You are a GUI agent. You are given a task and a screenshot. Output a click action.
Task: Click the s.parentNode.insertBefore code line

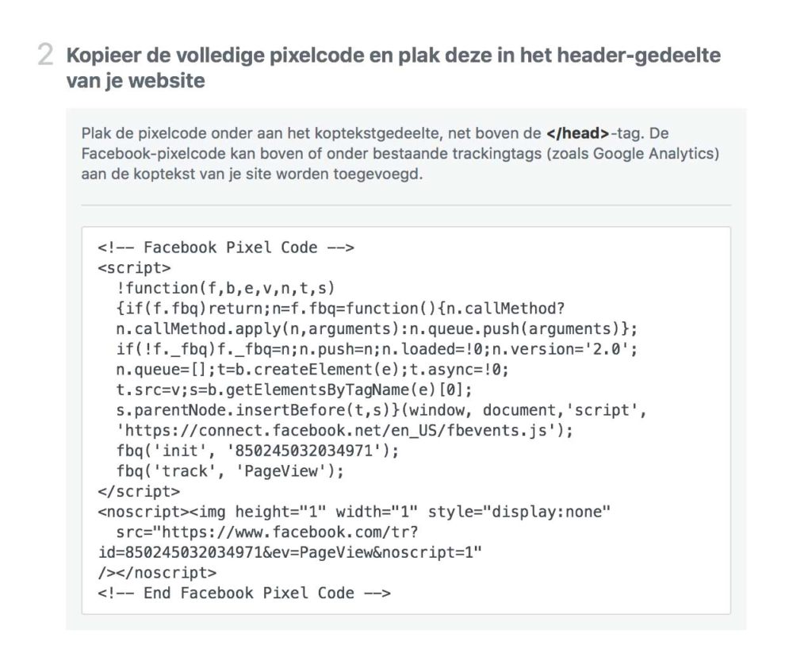coord(381,410)
